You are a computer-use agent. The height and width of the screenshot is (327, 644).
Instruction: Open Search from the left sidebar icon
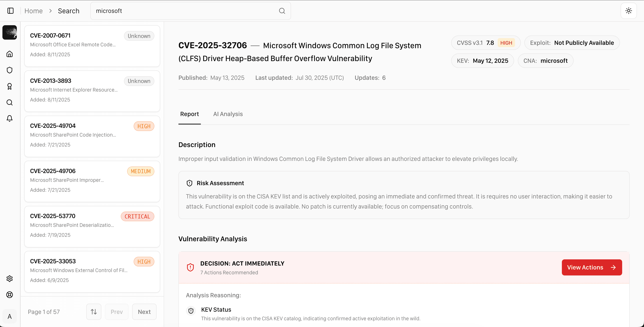pos(10,102)
